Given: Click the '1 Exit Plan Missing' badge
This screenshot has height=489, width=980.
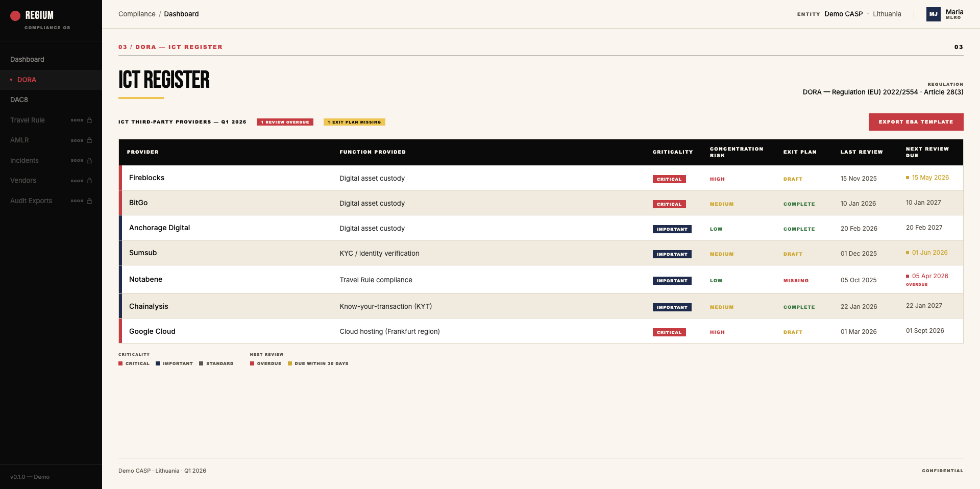Looking at the screenshot, I should [x=354, y=122].
